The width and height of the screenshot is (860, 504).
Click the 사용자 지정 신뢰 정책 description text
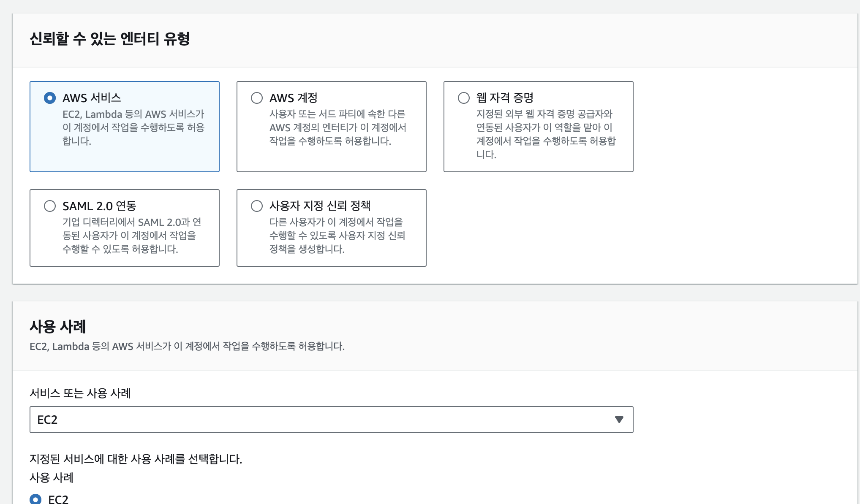(337, 236)
